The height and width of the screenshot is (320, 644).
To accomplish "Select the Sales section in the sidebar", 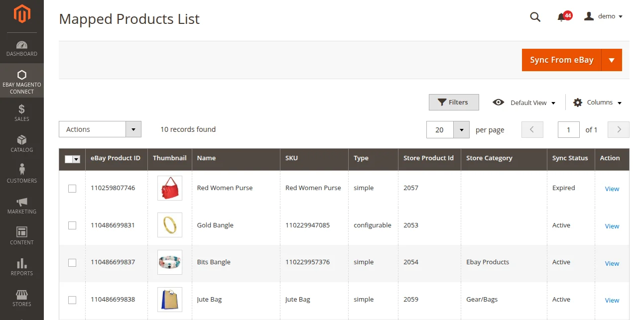I will coord(22,111).
